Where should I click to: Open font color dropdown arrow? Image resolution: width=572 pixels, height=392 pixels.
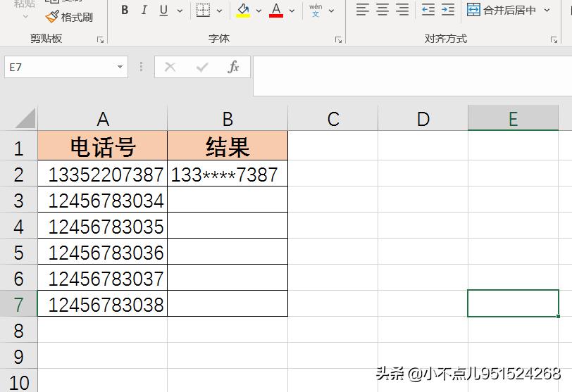click(x=292, y=11)
